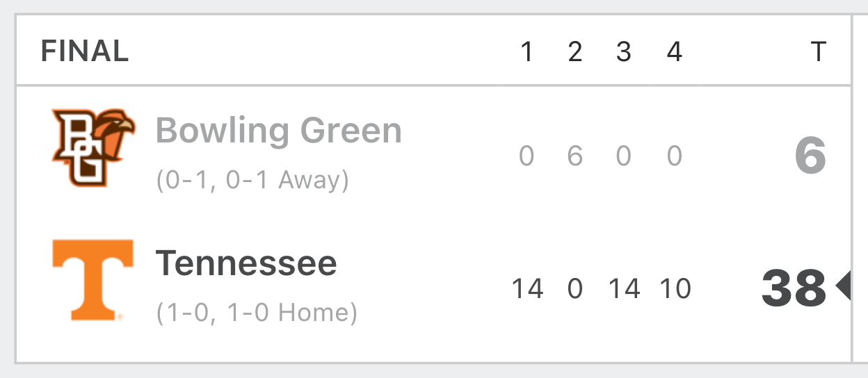Open the Bowling Green team link
Screen dimensions: 868x378
(279, 131)
